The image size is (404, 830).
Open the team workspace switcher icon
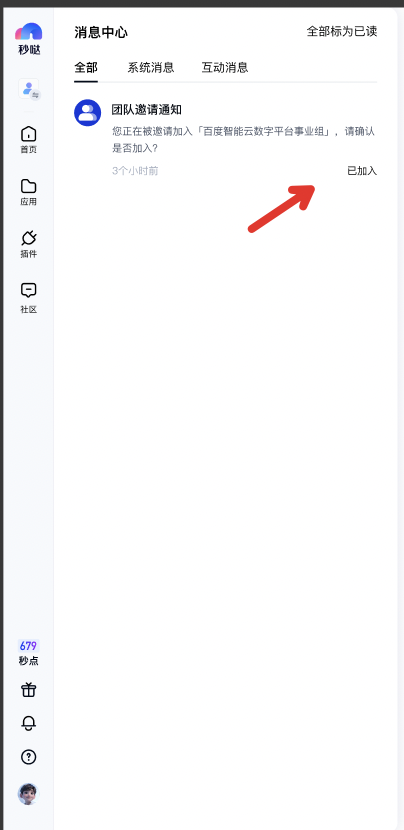click(x=29, y=89)
